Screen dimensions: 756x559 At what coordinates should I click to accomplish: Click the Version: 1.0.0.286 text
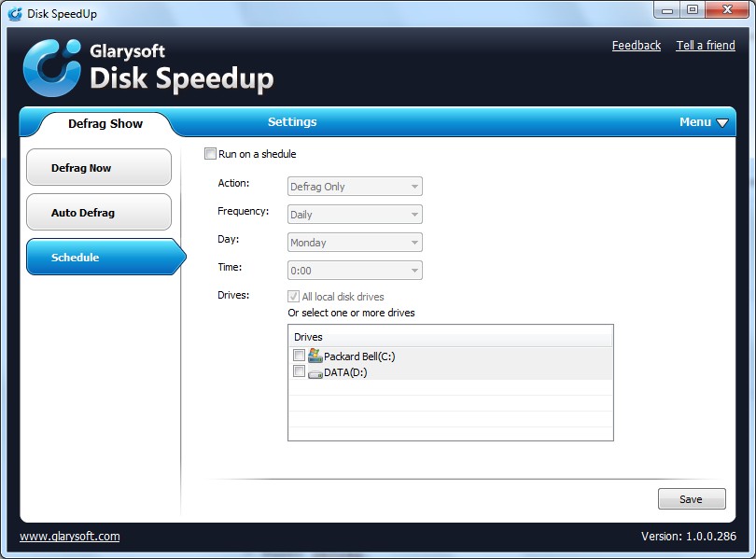coord(689,537)
